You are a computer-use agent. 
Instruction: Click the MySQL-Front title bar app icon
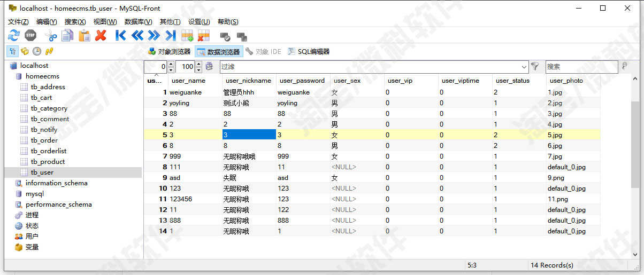pos(13,8)
